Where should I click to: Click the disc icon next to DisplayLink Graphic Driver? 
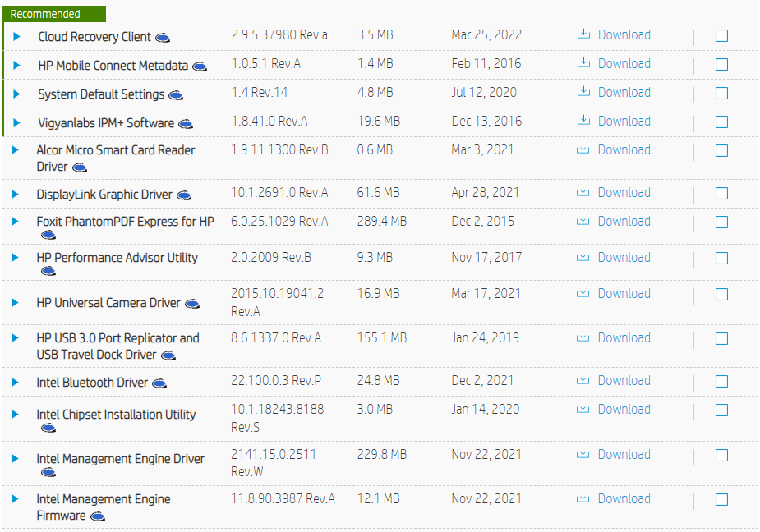click(184, 195)
